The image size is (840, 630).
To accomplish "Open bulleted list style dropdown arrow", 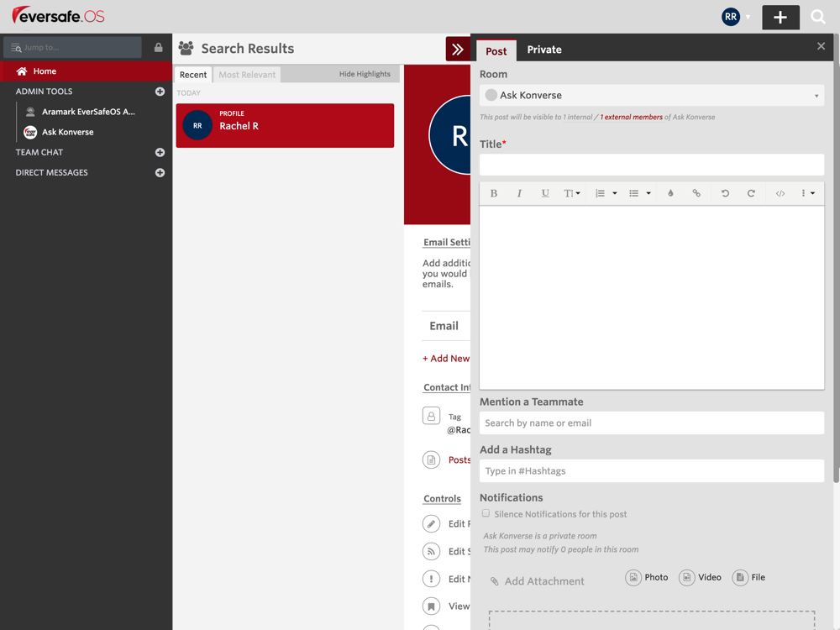I will [x=648, y=193].
